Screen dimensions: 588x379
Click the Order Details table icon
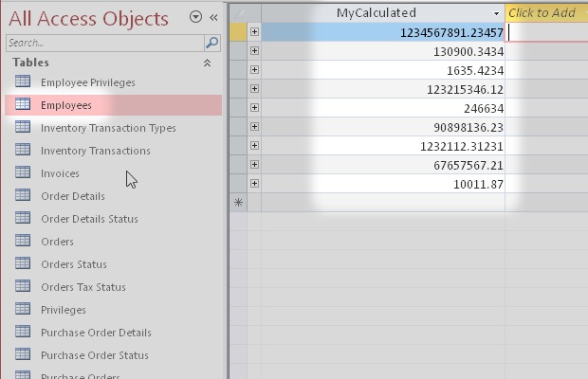pos(24,196)
